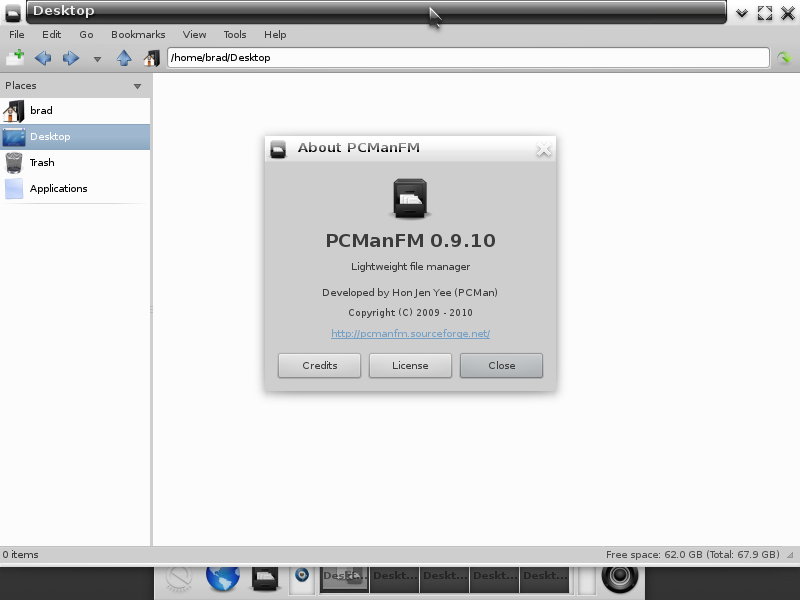Click the window menu icon in title bar
The height and width of the screenshot is (600, 800).
(13, 13)
